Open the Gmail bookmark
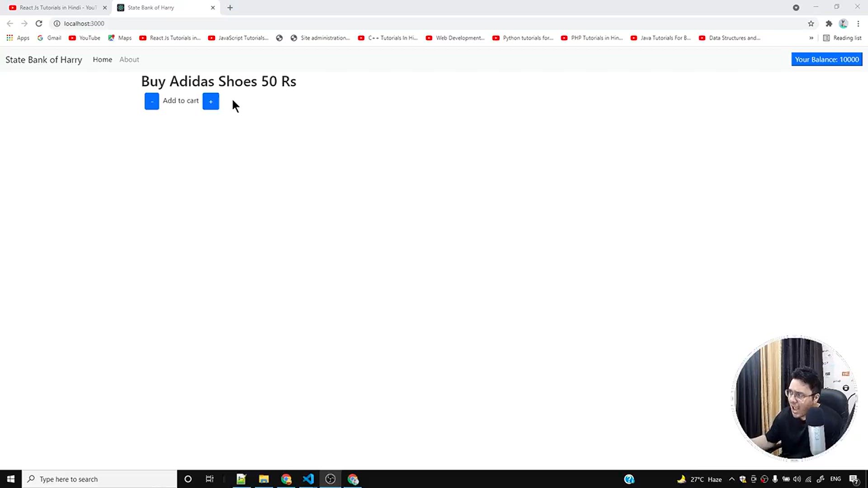The image size is (868, 488). (49, 38)
